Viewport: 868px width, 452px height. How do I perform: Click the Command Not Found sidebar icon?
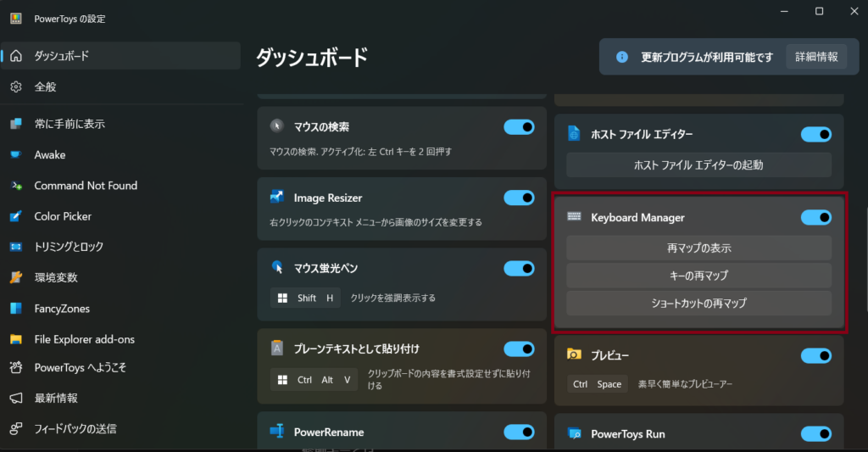(x=16, y=186)
